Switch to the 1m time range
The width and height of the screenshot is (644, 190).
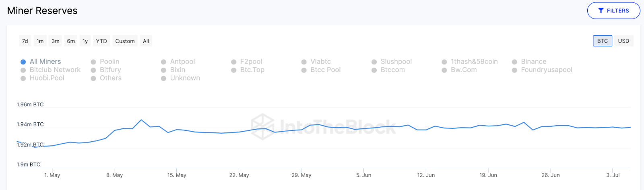40,41
